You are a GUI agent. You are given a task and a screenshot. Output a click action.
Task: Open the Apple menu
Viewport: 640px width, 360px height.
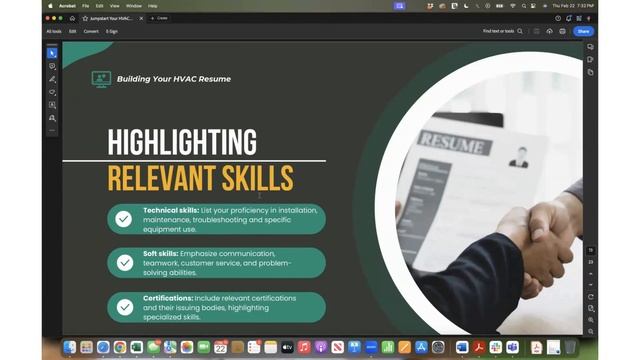pos(50,6)
